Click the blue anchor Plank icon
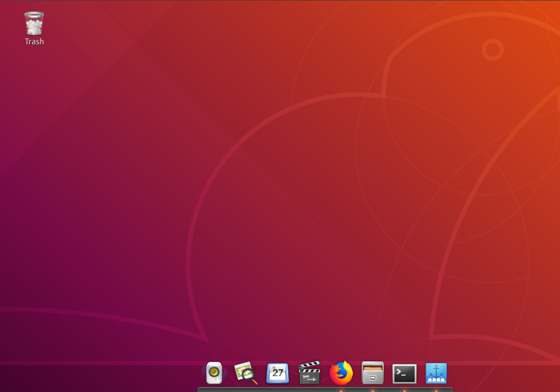 436,373
